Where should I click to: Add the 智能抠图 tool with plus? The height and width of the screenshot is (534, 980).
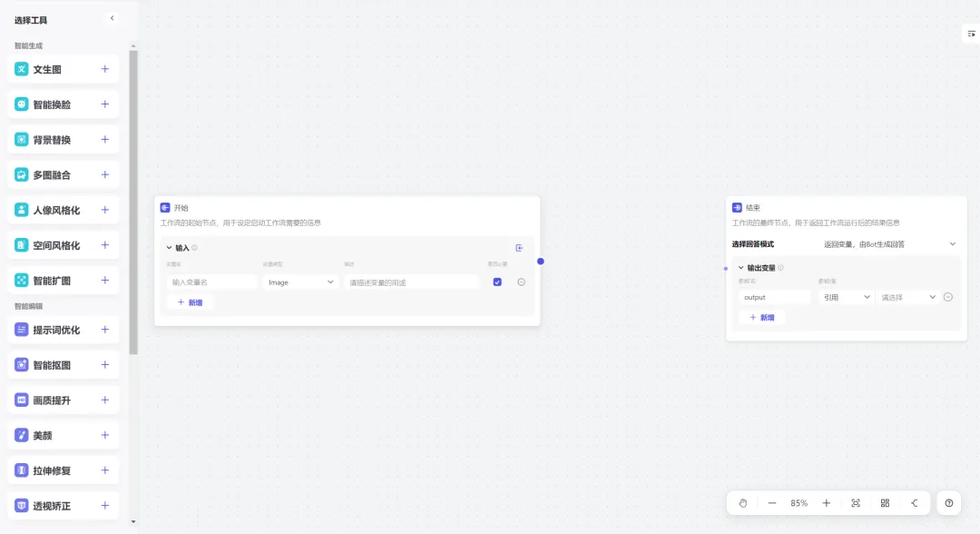[x=105, y=364]
